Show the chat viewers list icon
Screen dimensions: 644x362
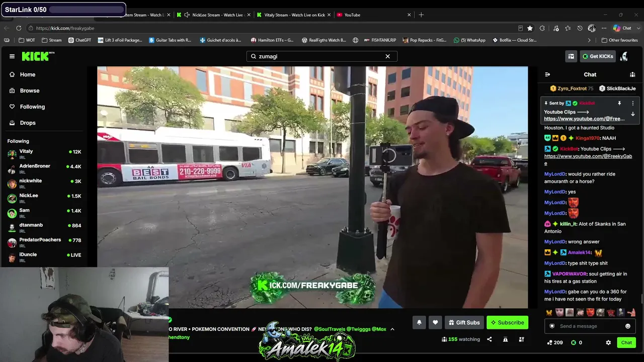[632, 74]
